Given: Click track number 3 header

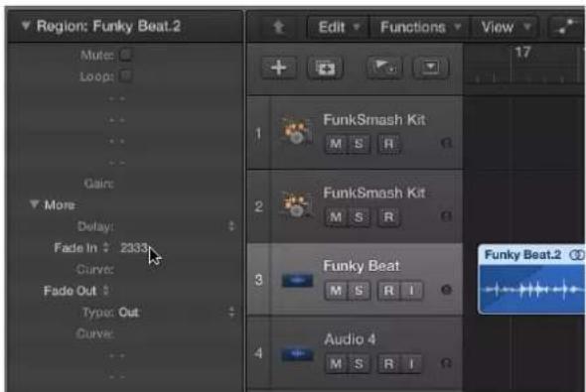Looking at the screenshot, I should click(x=258, y=280).
